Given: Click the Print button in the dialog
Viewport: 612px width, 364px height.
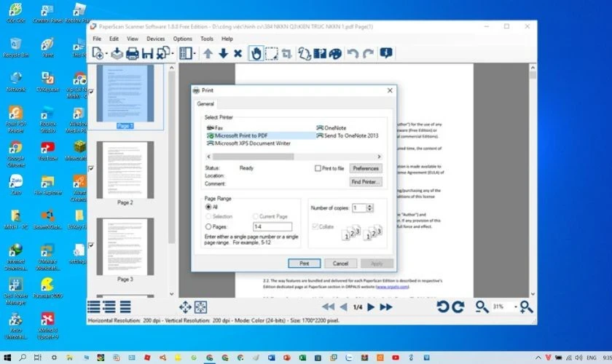Looking at the screenshot, I should coord(305,264).
